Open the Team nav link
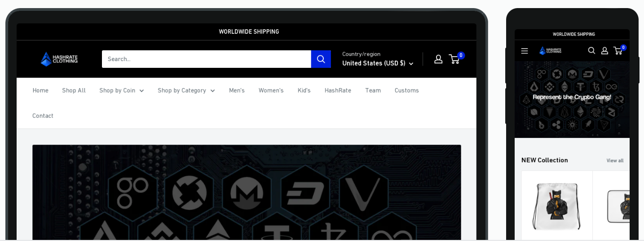 click(373, 90)
